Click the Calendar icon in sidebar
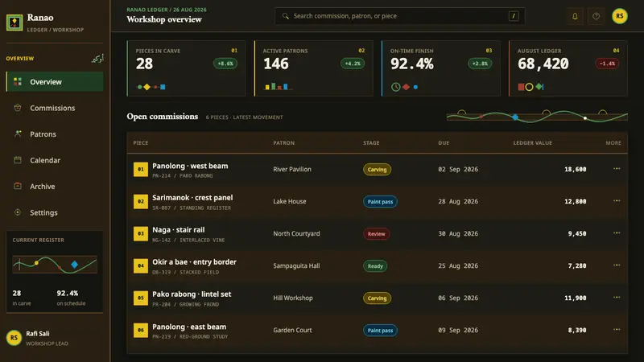The image size is (644, 362). coord(18,160)
